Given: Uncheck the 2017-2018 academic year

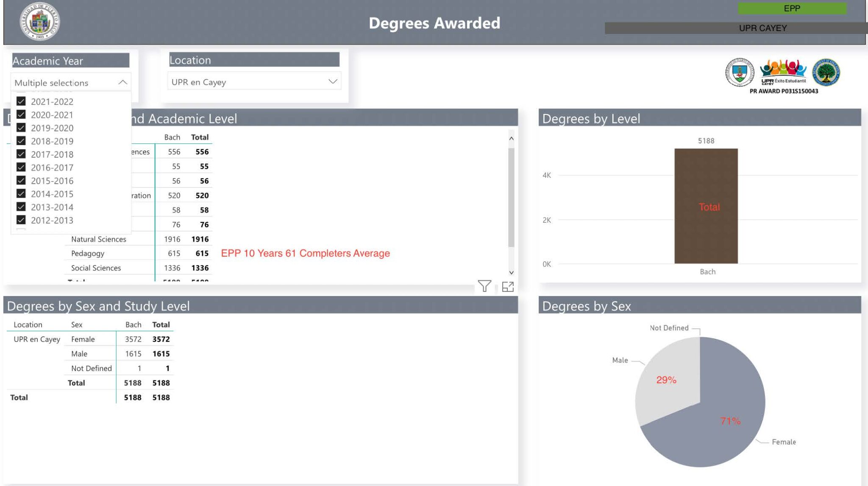Looking at the screenshot, I should tap(21, 154).
